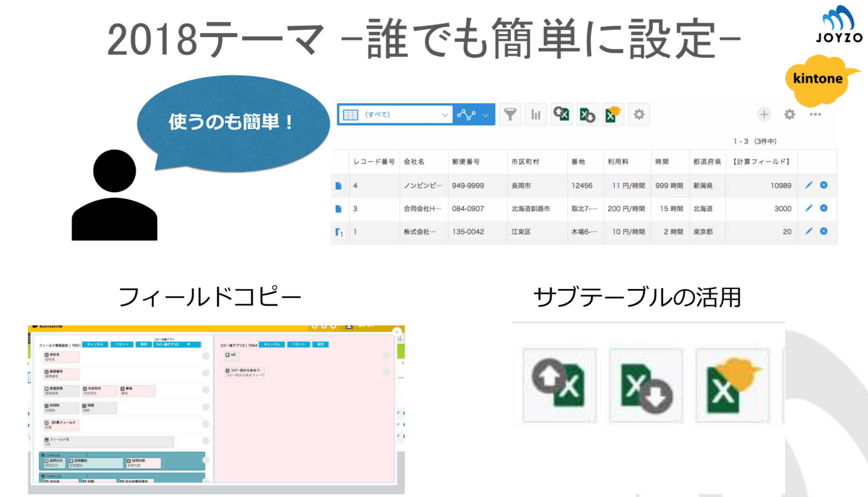Image resolution: width=868 pixels, height=497 pixels.
Task: Open the bar chart aggregation icon
Action: point(536,115)
